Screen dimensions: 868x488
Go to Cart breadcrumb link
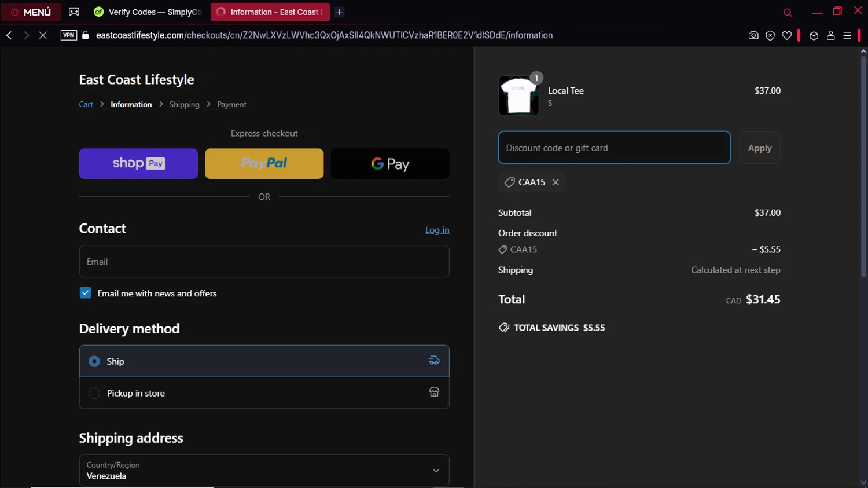point(86,105)
